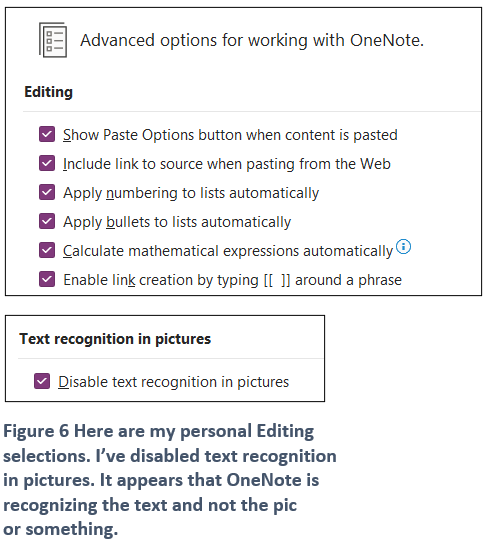487x542 pixels.
Task: Click the info icon beside Calculate mathematical expressions
Action: click(x=403, y=247)
